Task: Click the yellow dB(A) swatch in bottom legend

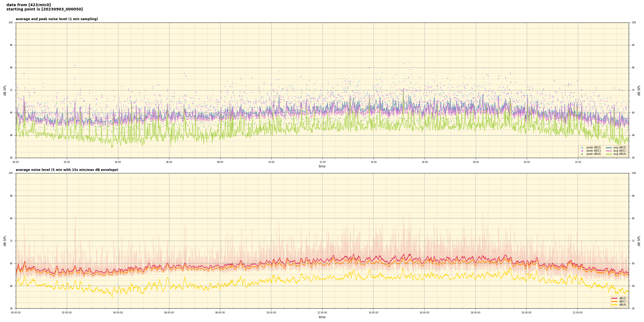Action: coord(614,305)
